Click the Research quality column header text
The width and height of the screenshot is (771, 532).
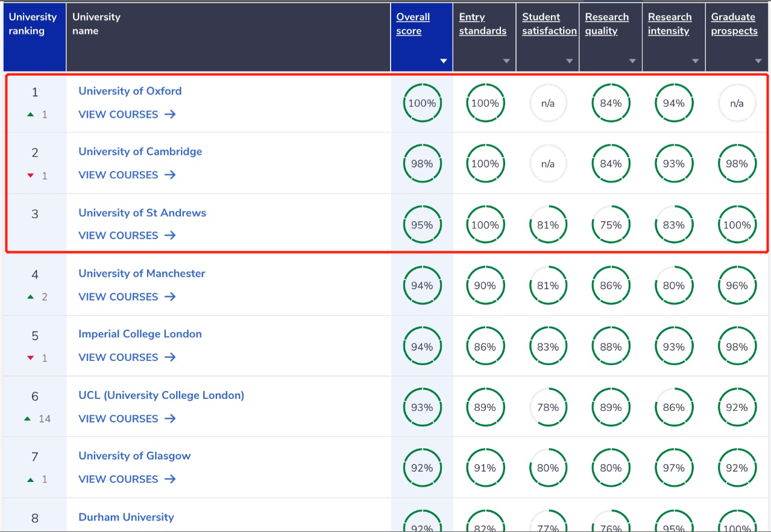(607, 24)
